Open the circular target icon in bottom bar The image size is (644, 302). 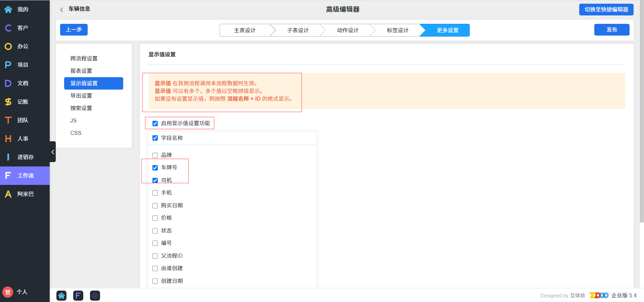(95, 296)
